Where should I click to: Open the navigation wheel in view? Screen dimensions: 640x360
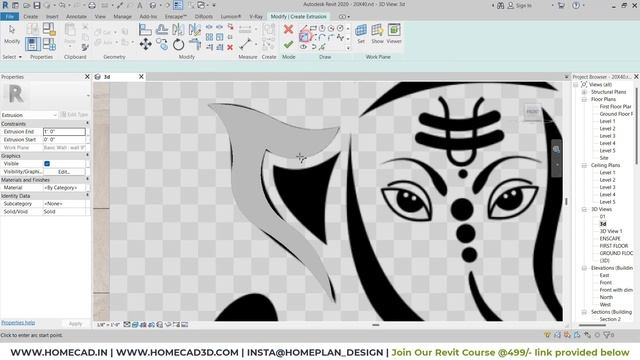pos(556,150)
